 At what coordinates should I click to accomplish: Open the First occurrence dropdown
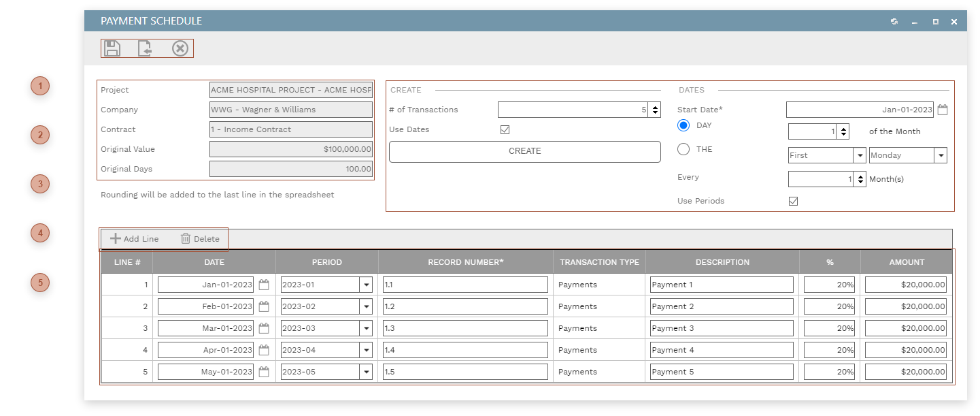point(860,155)
